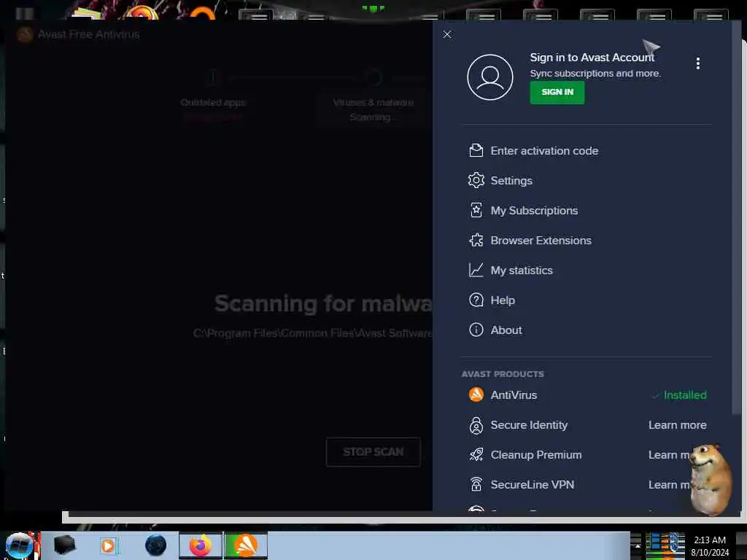The image size is (747, 560).
Task: Click the Avast taskbar button
Action: pos(246,545)
